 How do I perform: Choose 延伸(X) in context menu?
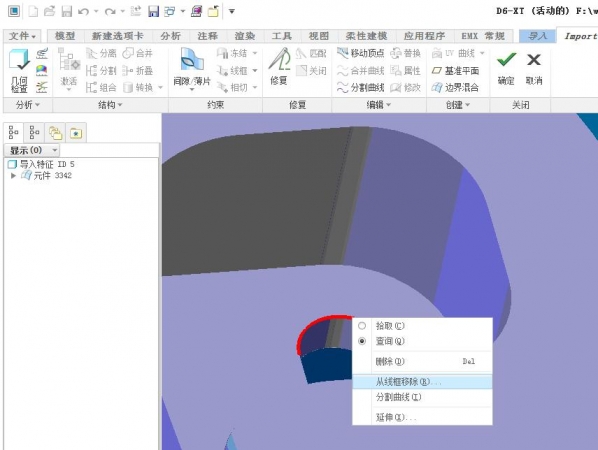coord(422,417)
